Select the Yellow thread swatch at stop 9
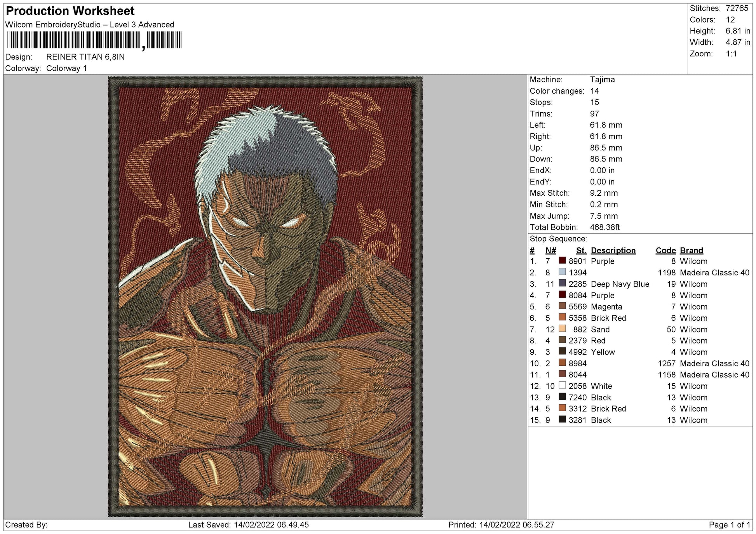Screen dimensions: 756x534 pyautogui.click(x=562, y=352)
